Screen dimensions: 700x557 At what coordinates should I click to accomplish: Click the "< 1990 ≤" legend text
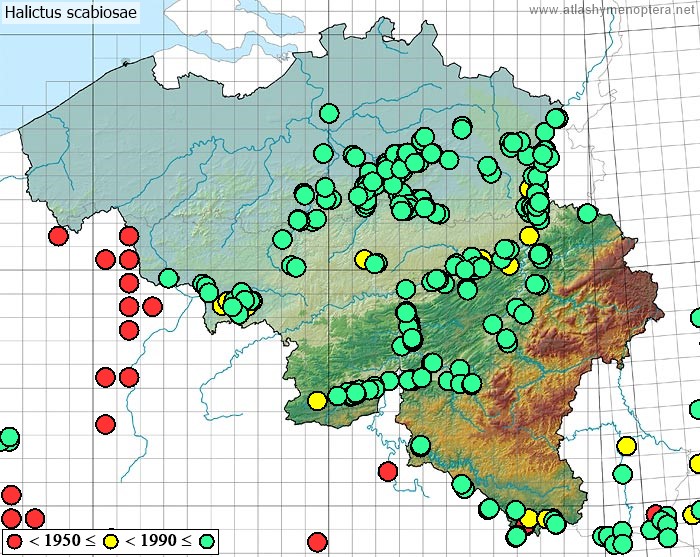(x=158, y=541)
